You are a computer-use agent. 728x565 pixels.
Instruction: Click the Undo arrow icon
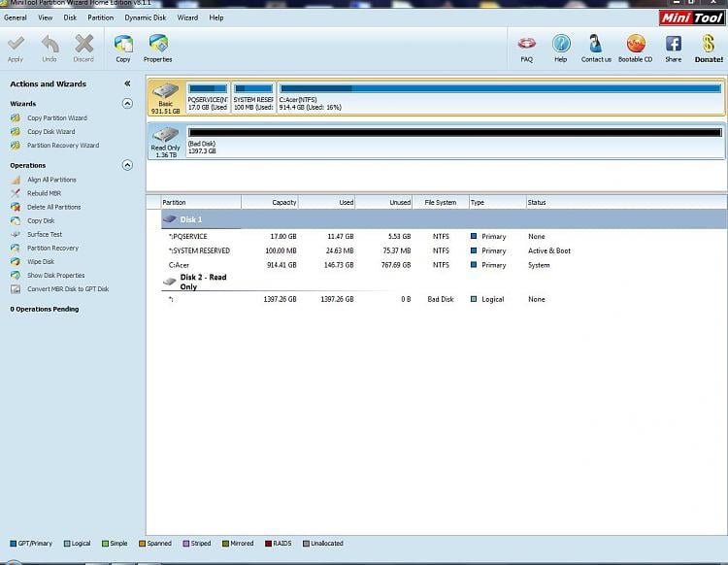click(50, 44)
